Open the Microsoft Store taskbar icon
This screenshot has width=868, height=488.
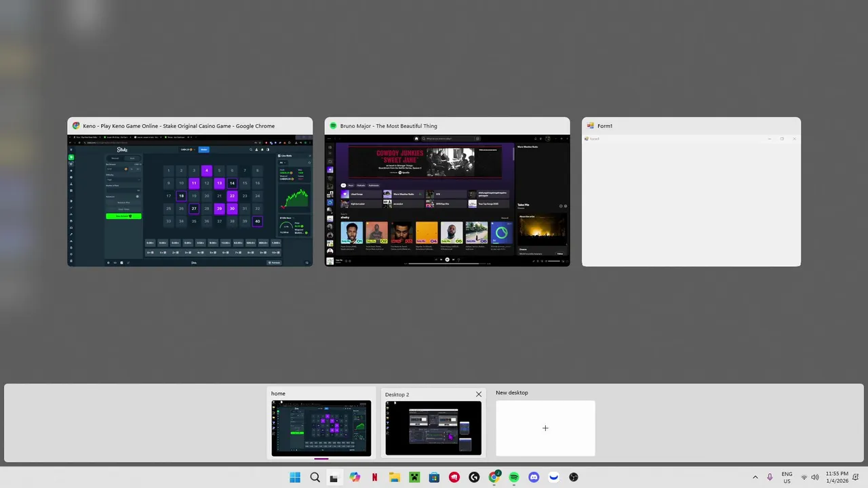pyautogui.click(x=434, y=477)
